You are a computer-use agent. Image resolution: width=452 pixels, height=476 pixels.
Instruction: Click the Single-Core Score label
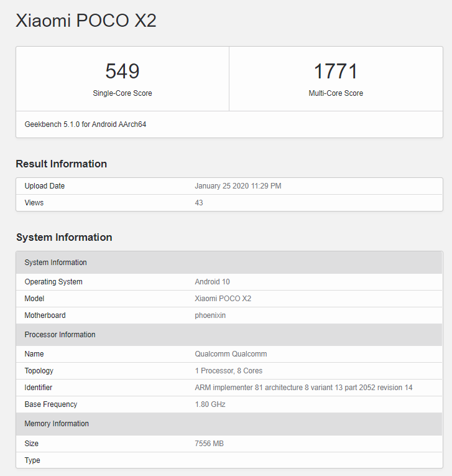click(x=122, y=93)
